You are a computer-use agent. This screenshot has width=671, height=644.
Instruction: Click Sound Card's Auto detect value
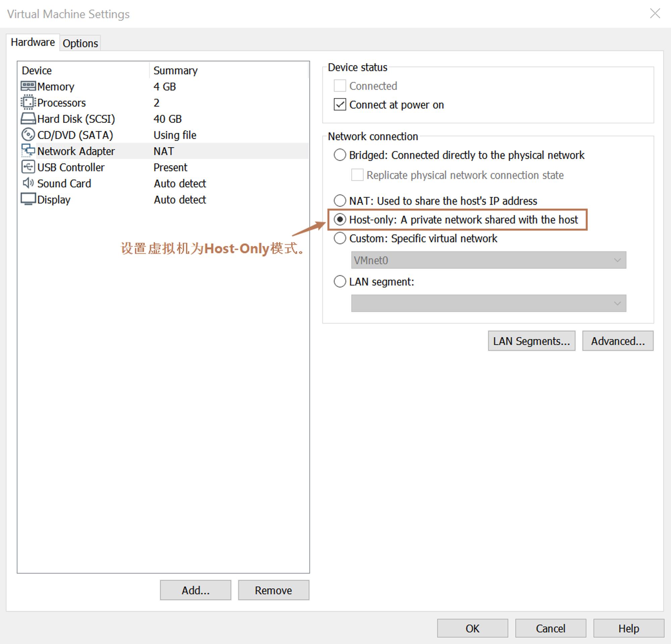point(180,184)
